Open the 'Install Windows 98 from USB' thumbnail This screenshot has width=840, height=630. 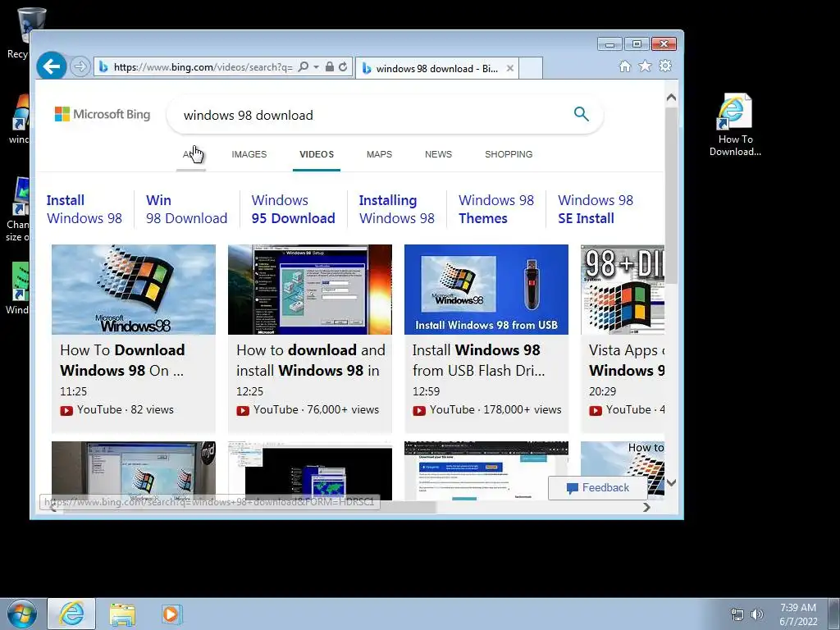pos(486,290)
